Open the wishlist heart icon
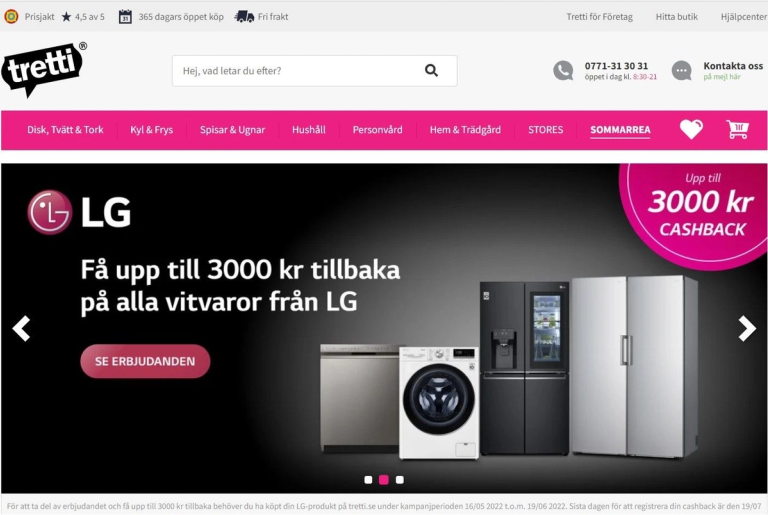Screen dimensions: 768x515 point(691,129)
